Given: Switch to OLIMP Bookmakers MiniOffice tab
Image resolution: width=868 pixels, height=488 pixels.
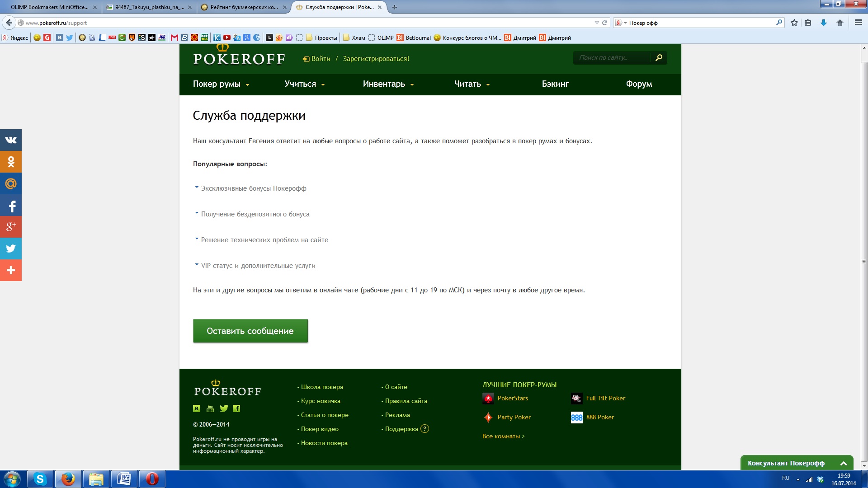Looking at the screenshot, I should coord(50,7).
